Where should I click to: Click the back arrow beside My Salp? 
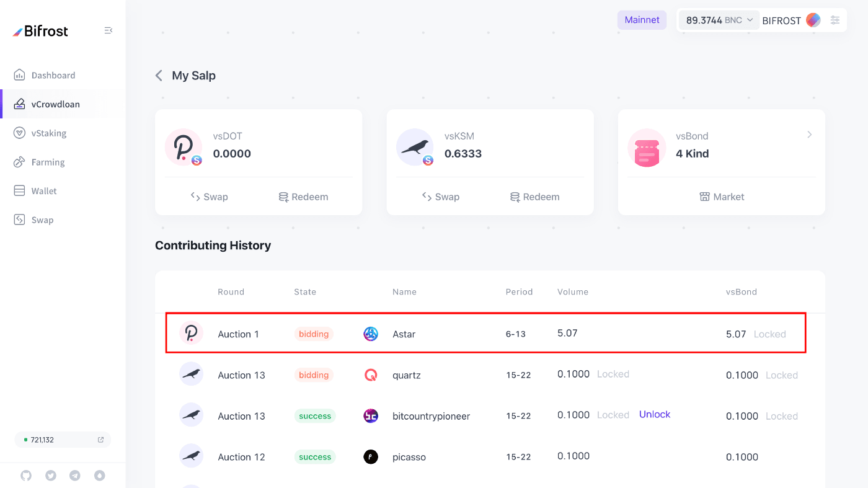(x=159, y=76)
